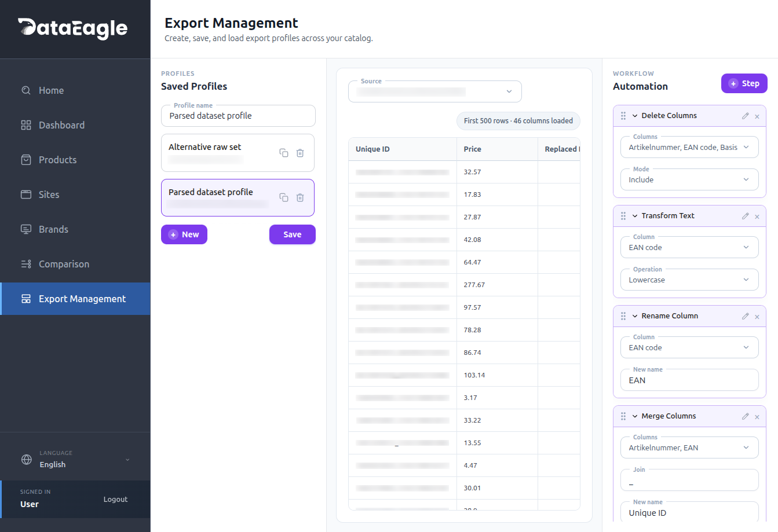Edit the Rename Column step
The image size is (778, 532).
[745, 316]
